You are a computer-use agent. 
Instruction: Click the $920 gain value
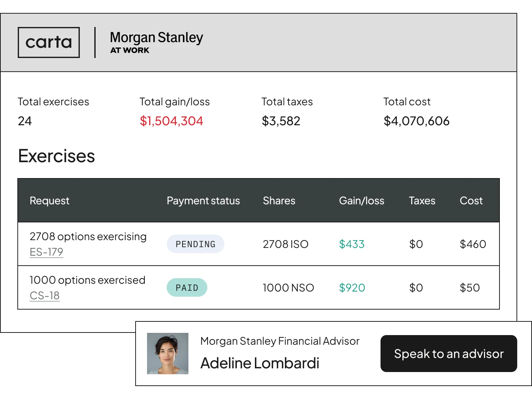352,288
